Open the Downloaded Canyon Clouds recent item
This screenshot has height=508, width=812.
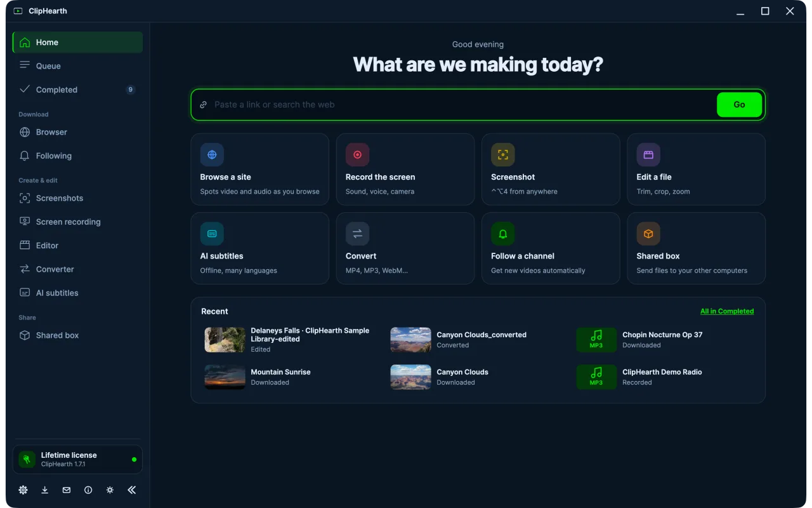(x=476, y=377)
